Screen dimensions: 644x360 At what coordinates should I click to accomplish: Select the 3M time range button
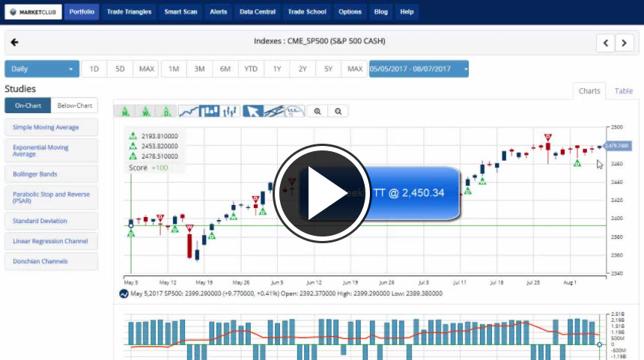[x=199, y=69]
